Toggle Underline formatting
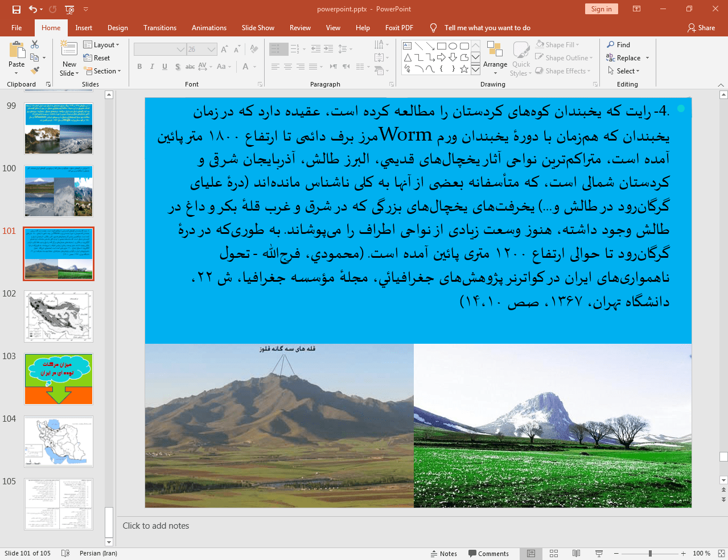 coord(164,67)
